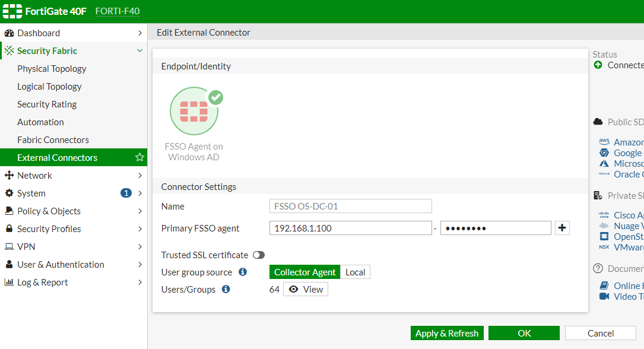This screenshot has width=644, height=349.
Task: Toggle the Trusted SSL certificate switch
Action: tap(259, 255)
